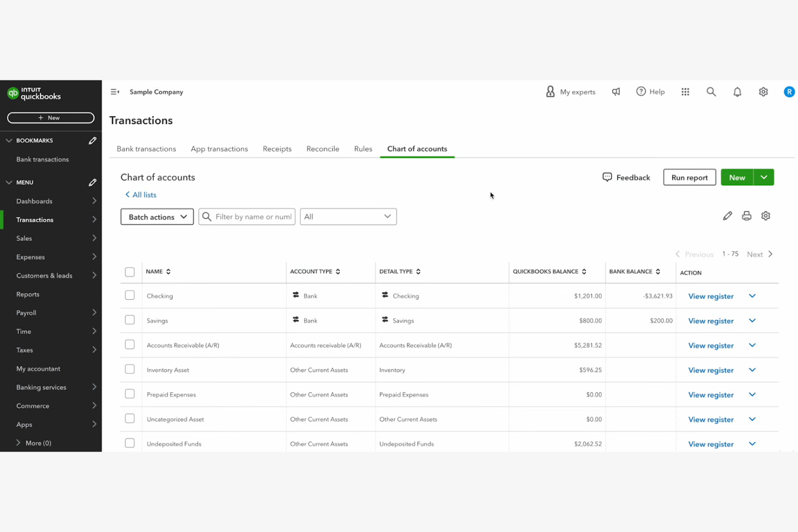The height and width of the screenshot is (532, 798).
Task: Open the settings gear in the top bar
Action: tap(763, 92)
